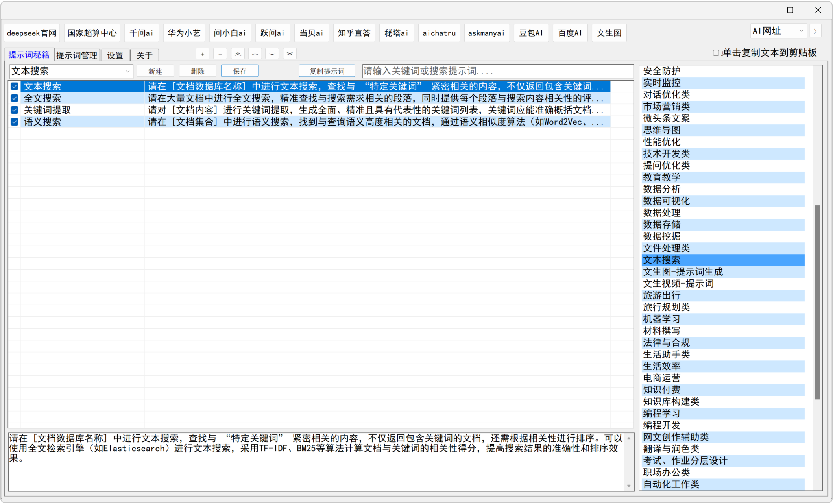Click the move-to-top double up arrow

click(238, 54)
